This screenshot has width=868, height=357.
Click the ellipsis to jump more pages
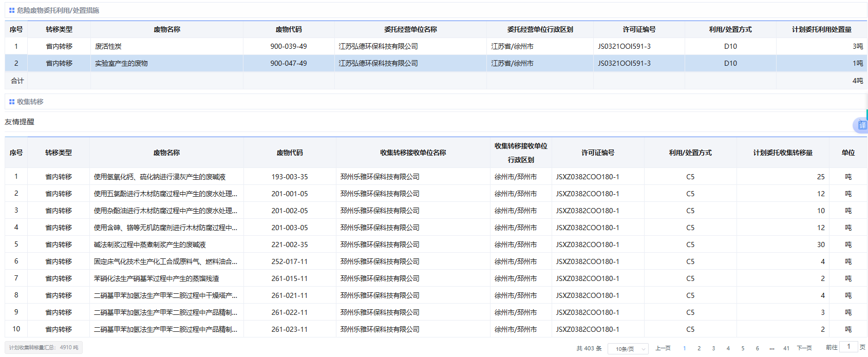pos(771,348)
